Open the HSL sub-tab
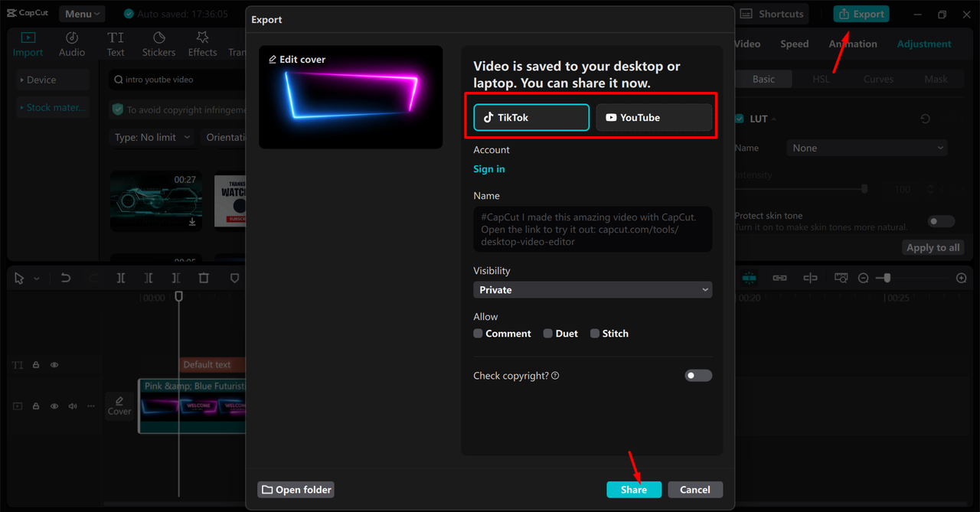This screenshot has width=980, height=512. click(821, 79)
